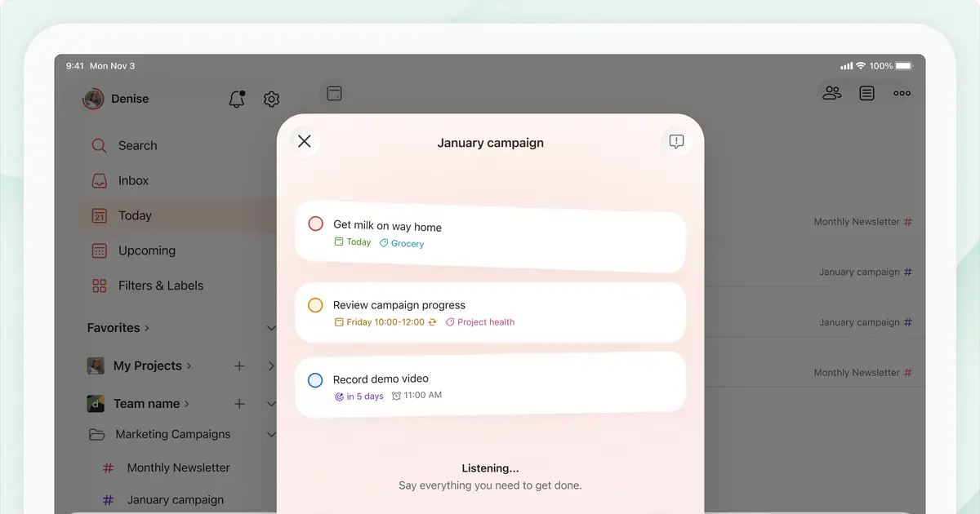This screenshot has width=980, height=514.
Task: Open more options three-dot menu
Action: point(902,93)
